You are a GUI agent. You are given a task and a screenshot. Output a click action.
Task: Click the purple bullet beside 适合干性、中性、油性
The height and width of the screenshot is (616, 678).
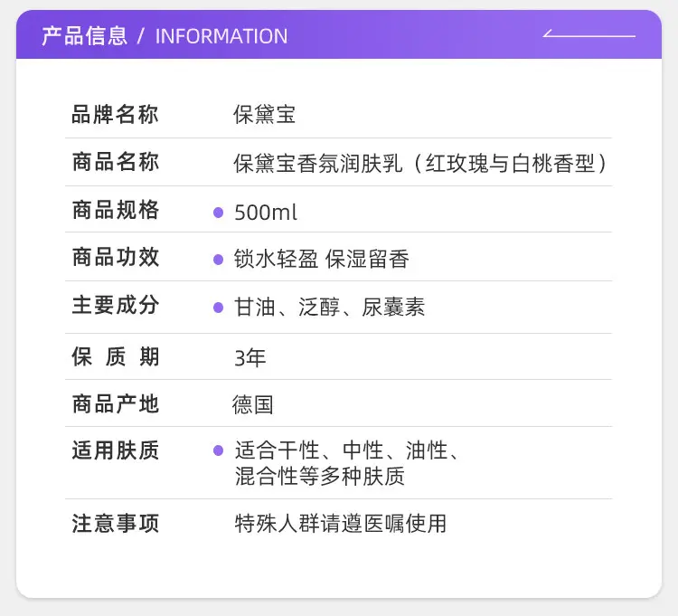pos(219,450)
